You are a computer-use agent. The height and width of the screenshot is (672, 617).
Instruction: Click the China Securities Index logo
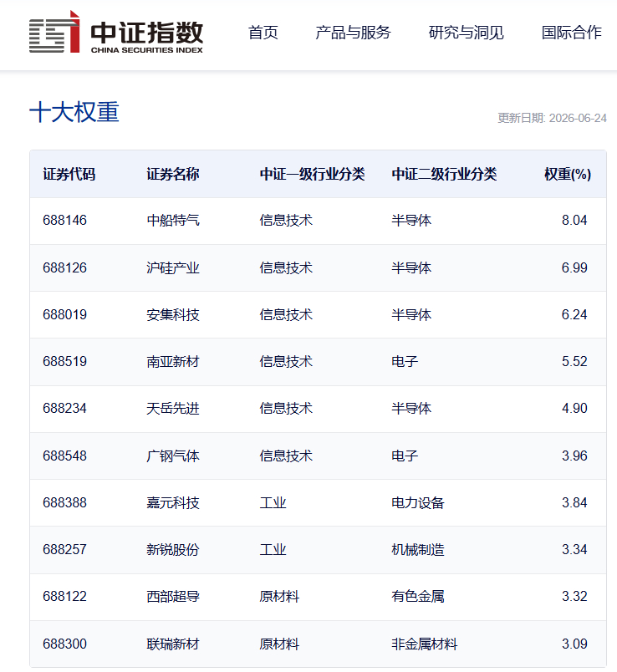(115, 32)
